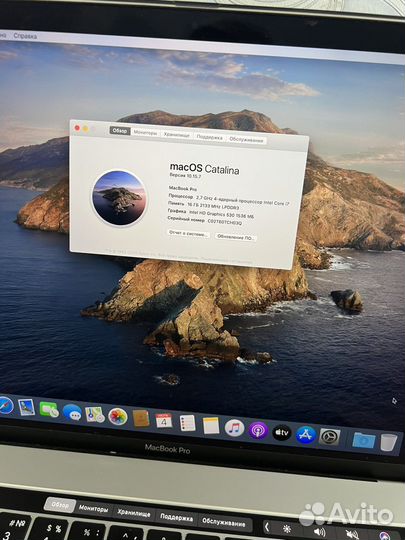
Task: Open Safari from the Dock
Action: click(x=5, y=405)
